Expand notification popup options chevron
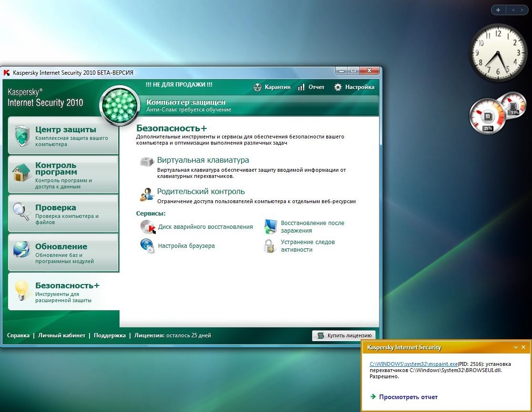Screen dimensions: 532x412 [516, 347]
